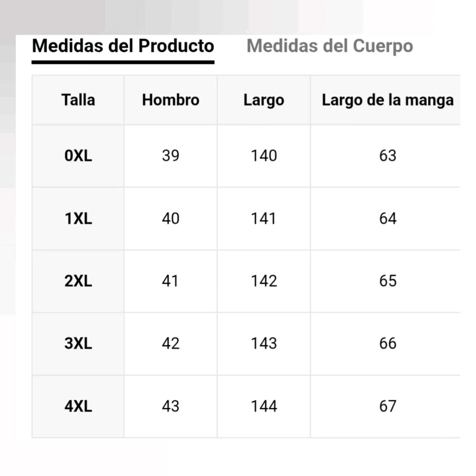Select the Medidas del Producto tab
The image size is (476, 476).
tap(123, 46)
